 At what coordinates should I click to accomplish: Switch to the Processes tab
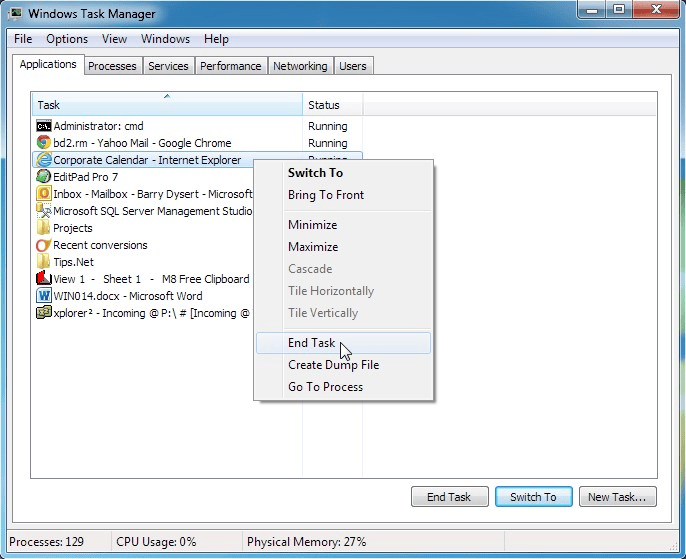pyautogui.click(x=112, y=66)
